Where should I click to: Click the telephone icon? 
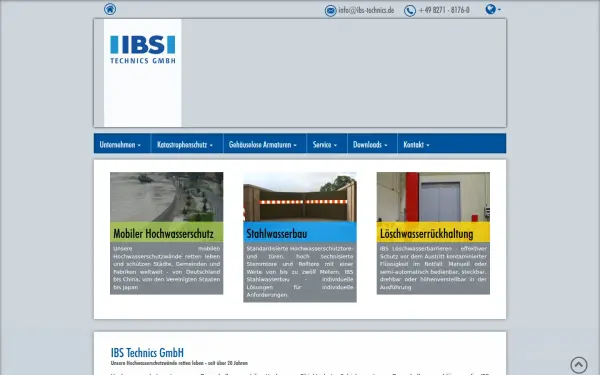[x=410, y=11]
